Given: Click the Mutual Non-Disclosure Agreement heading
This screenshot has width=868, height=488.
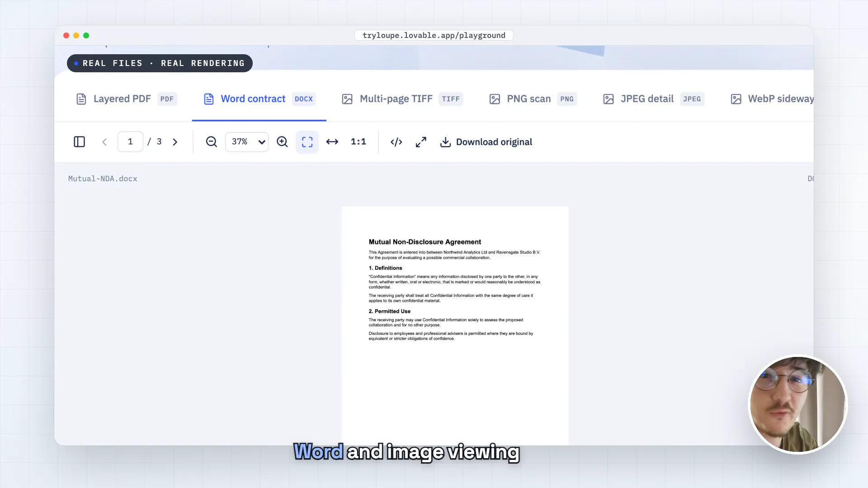Looking at the screenshot, I should click(x=425, y=242).
